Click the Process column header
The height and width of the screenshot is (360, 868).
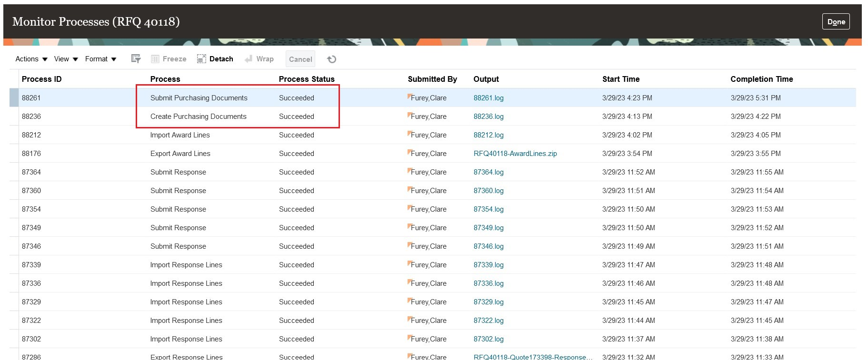pyautogui.click(x=165, y=79)
